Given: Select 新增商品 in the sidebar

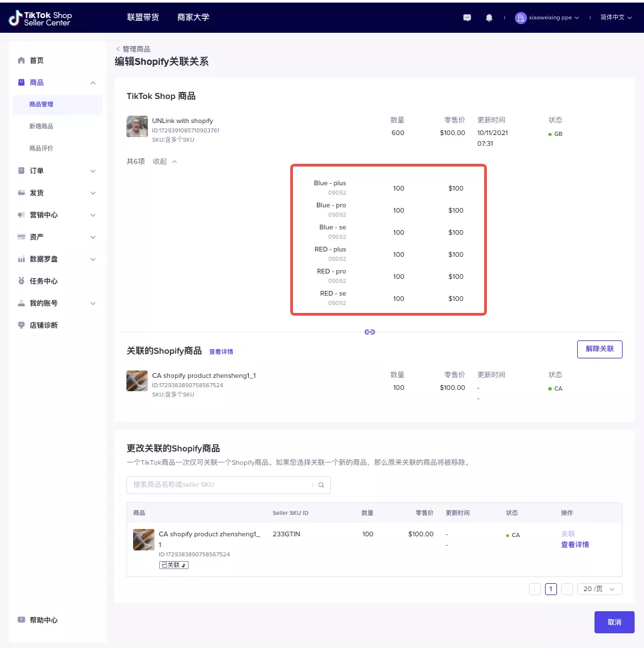Looking at the screenshot, I should tap(41, 126).
